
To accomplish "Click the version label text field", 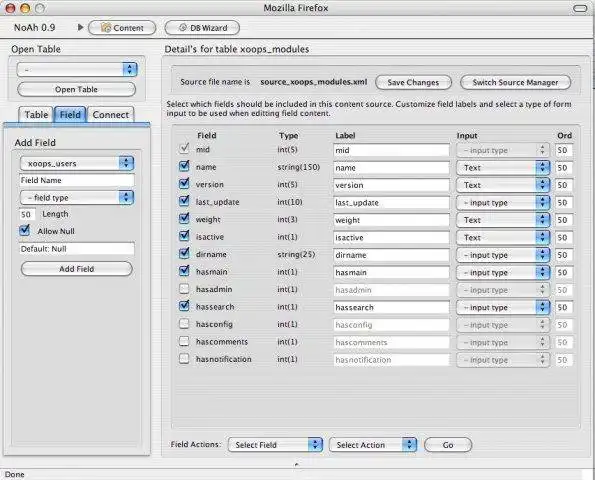I will (x=391, y=185).
